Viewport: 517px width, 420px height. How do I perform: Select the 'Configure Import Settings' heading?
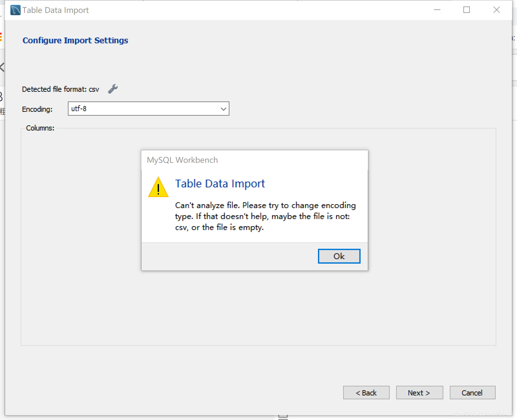pos(75,40)
